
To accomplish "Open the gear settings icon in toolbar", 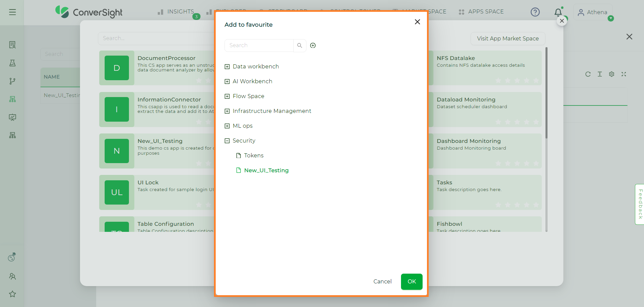I will pyautogui.click(x=612, y=74).
